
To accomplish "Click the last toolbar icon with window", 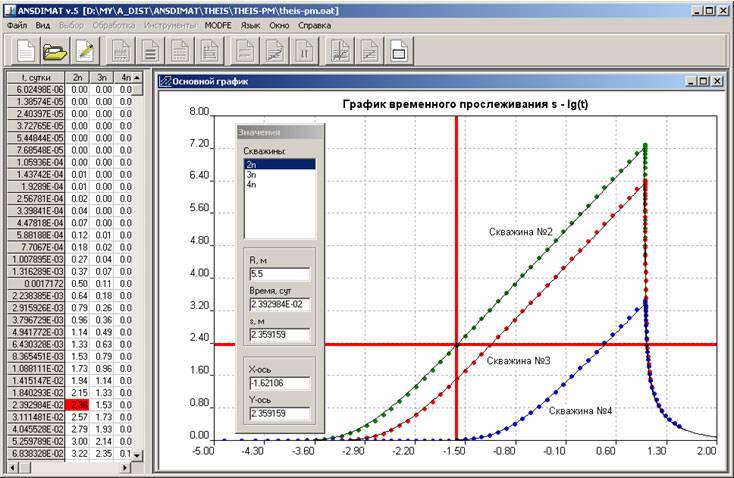I will point(397,49).
